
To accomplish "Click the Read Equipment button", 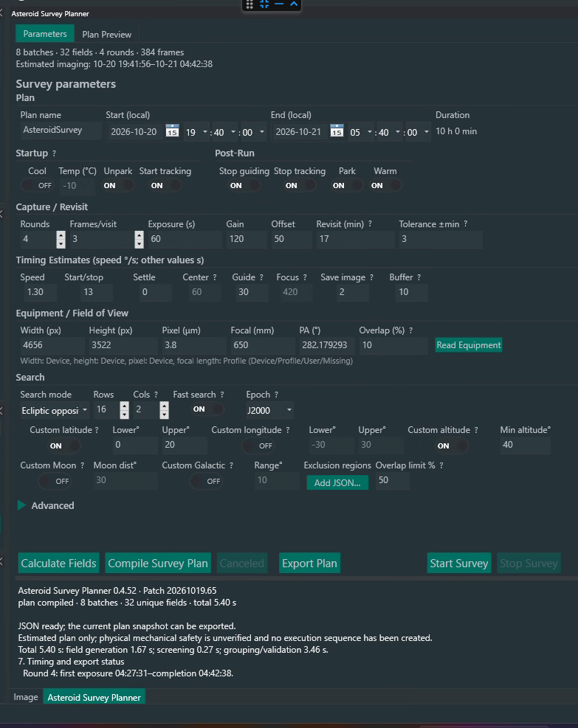I will [x=469, y=345].
